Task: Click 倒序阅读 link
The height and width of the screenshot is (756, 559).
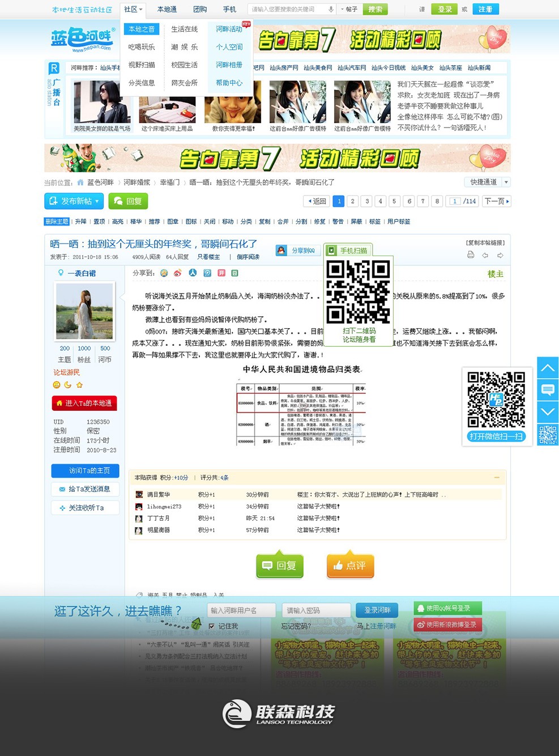Action: click(x=248, y=257)
